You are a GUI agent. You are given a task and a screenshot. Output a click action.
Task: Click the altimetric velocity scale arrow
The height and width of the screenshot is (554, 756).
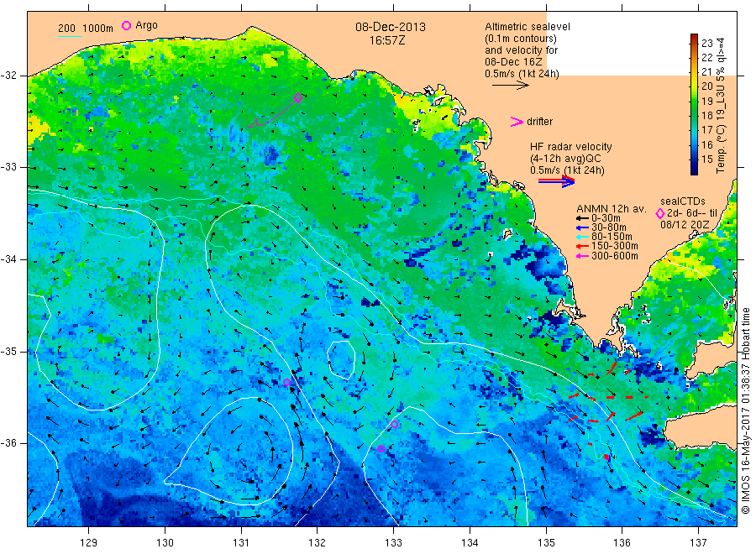click(511, 86)
